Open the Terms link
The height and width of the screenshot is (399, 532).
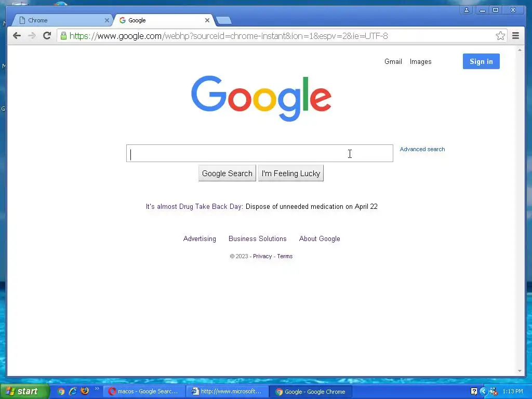pos(285,256)
